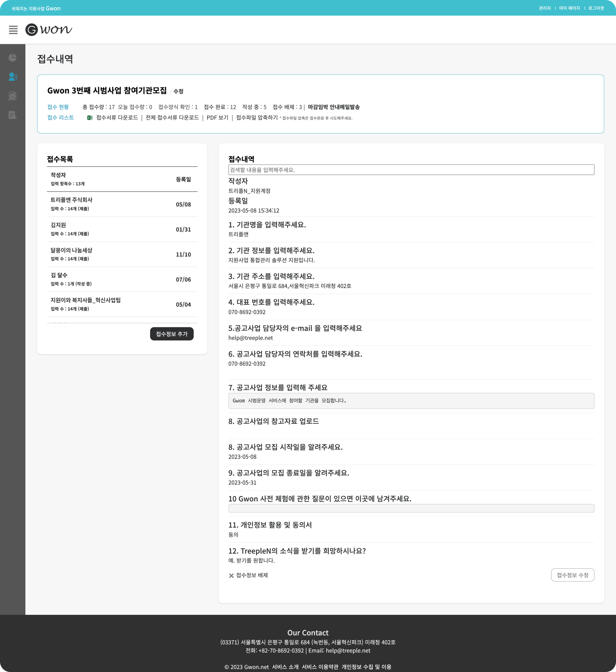This screenshot has width=616, height=672.
Task: Click the 작성자 column header in 접수목록
Action: [x=58, y=175]
